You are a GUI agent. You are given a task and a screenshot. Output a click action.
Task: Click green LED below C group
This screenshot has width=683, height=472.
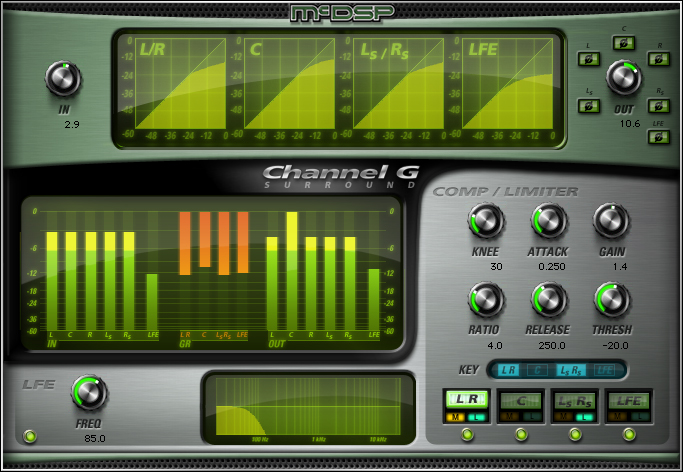pos(521,434)
